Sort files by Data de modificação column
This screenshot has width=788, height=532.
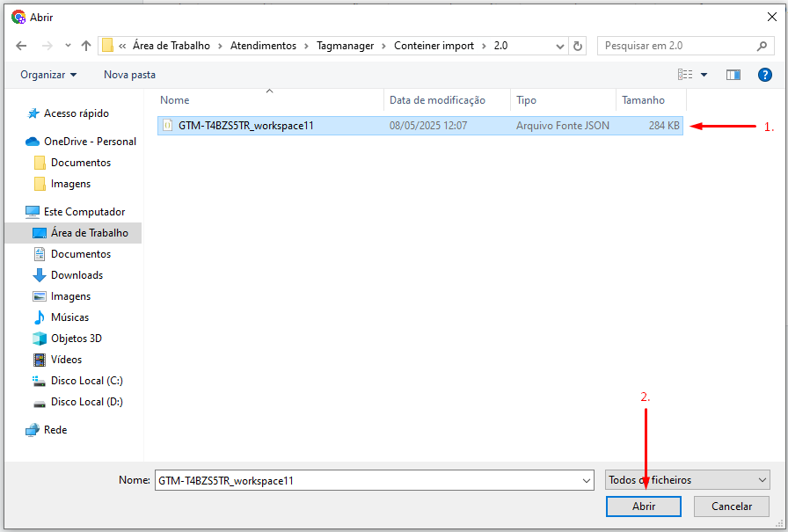click(x=437, y=100)
